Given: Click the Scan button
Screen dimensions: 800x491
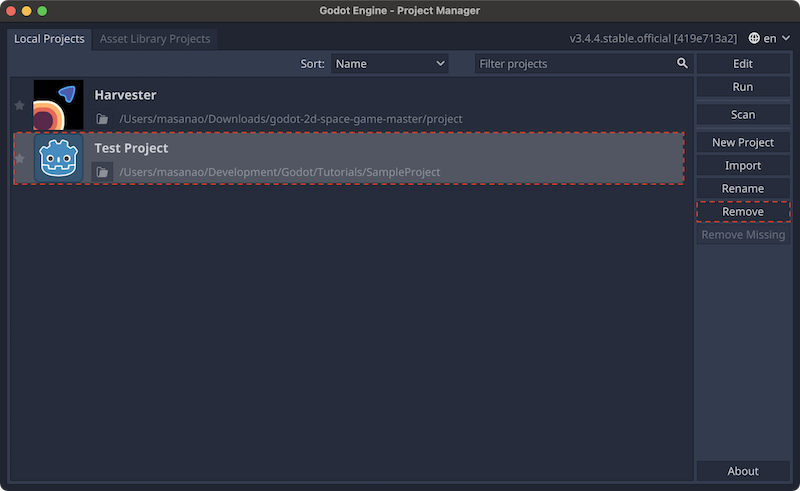Looking at the screenshot, I should (743, 115).
